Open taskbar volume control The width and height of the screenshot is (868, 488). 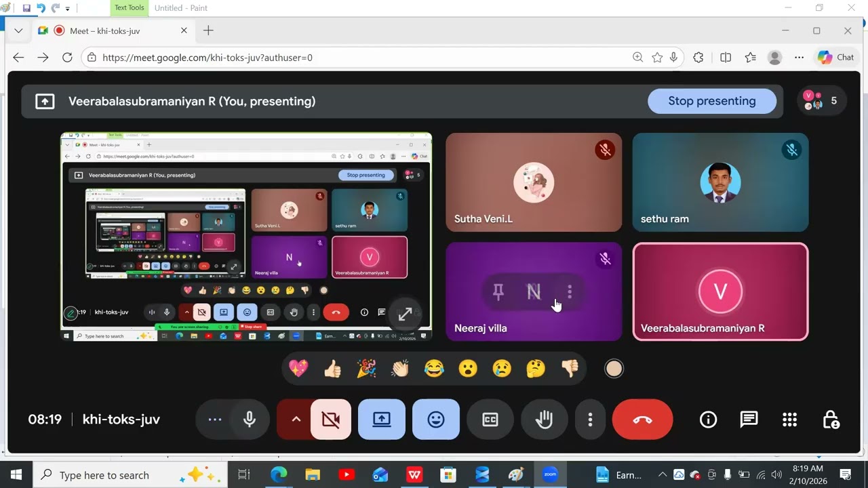click(776, 475)
